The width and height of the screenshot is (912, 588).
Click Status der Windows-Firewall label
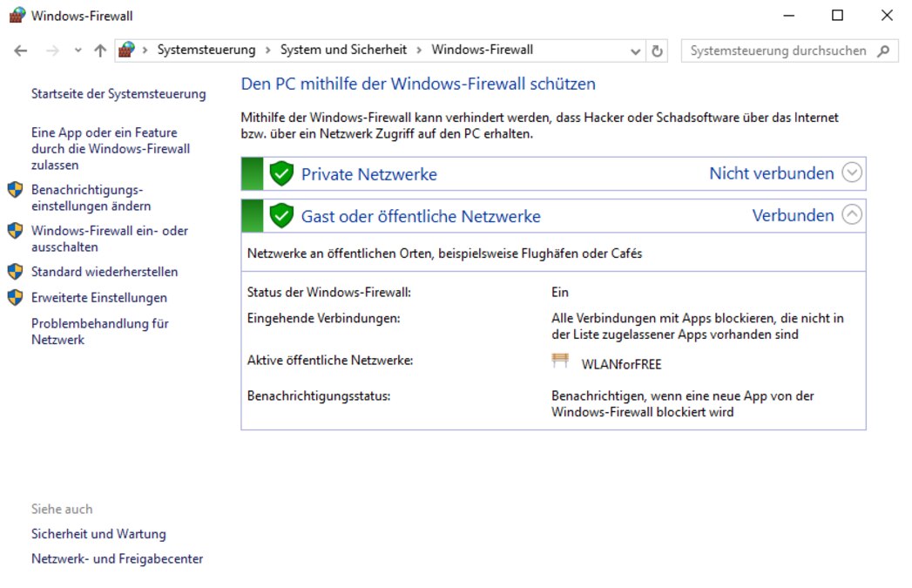[329, 292]
